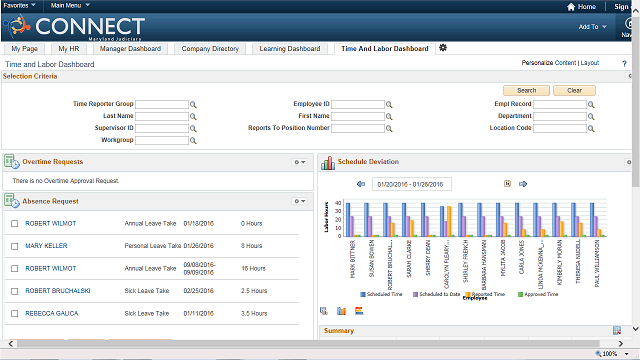Click the grid view icon below chart
The width and height of the screenshot is (640, 360).
(x=324, y=311)
